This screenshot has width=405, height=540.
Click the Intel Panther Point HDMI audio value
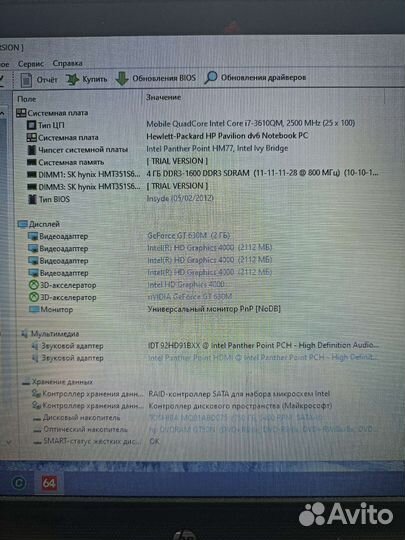pyautogui.click(x=263, y=357)
